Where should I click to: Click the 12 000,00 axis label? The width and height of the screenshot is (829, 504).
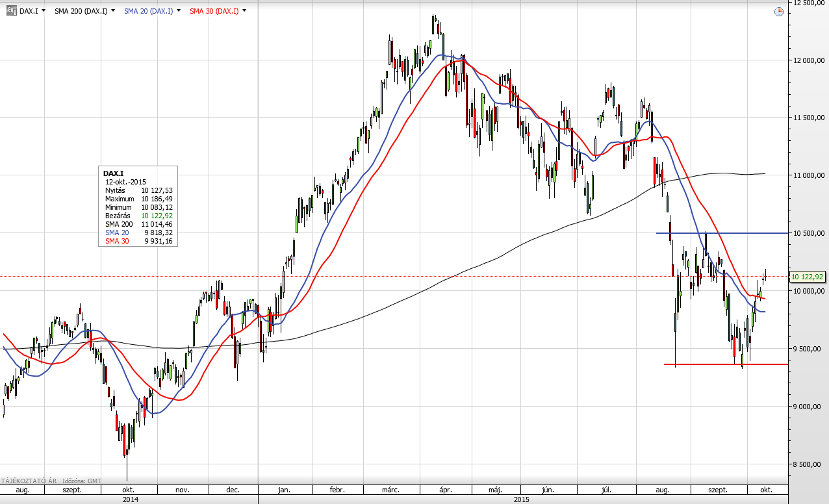[809, 60]
